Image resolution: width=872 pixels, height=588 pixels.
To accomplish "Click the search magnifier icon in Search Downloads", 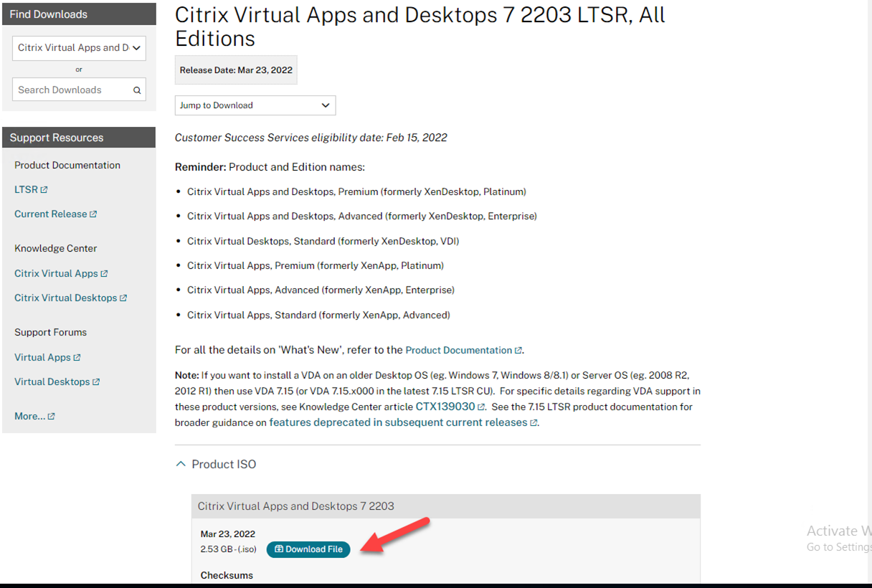I will [x=137, y=90].
